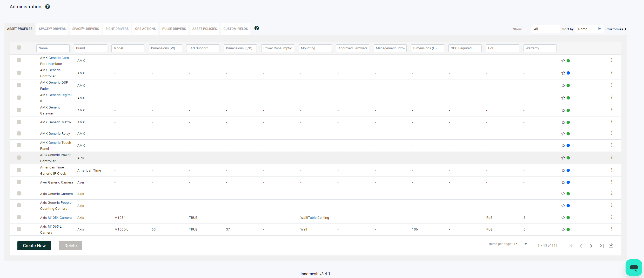Select checkbox for AMX Generic DSP Fader
644x278 pixels.
point(19,85)
